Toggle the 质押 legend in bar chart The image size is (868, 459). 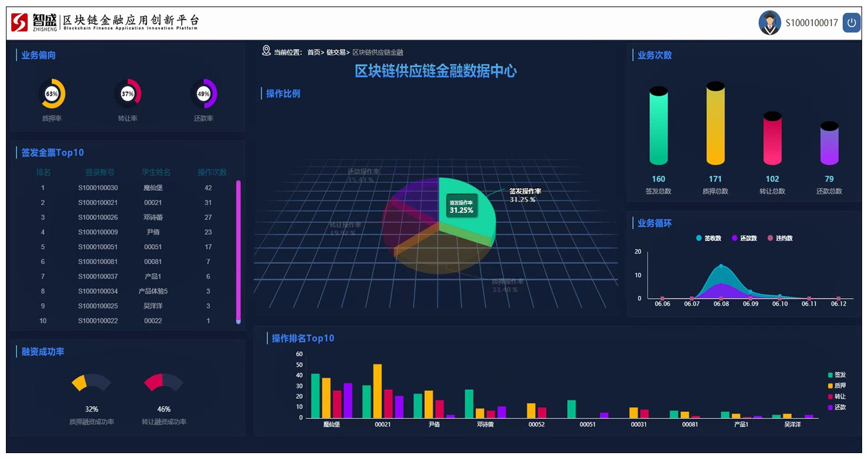(836, 386)
